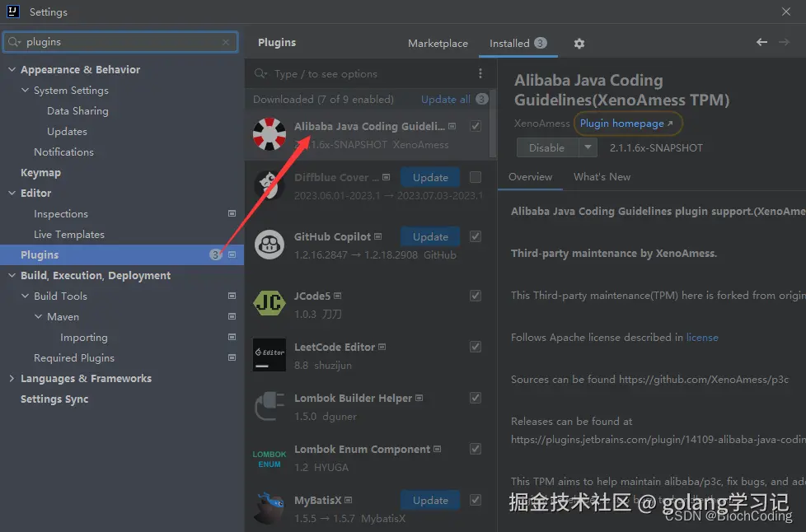The image size is (806, 532).
Task: Update the Diffblue Cover plugin
Action: (430, 177)
